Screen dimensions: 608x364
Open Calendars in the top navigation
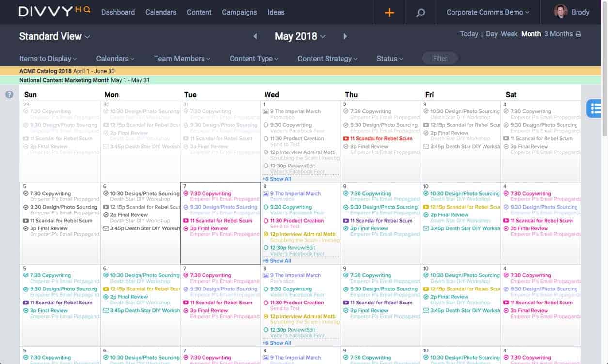pyautogui.click(x=161, y=12)
